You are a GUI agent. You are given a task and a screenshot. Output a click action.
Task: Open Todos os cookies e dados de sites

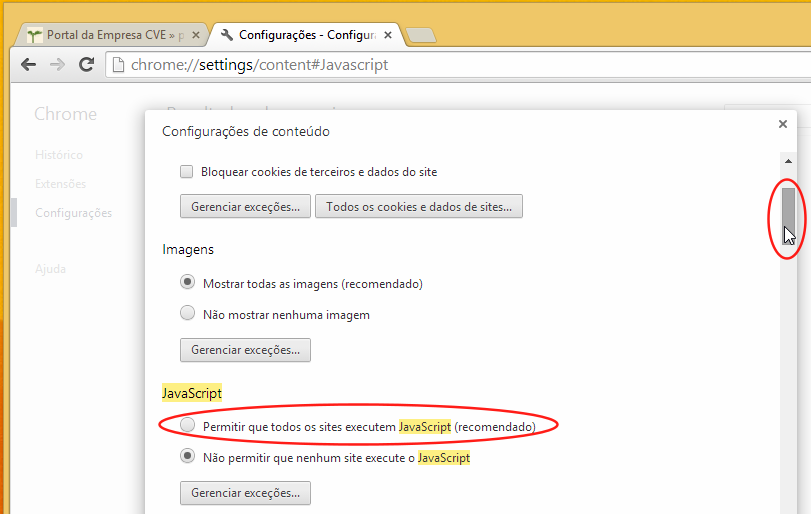point(419,206)
